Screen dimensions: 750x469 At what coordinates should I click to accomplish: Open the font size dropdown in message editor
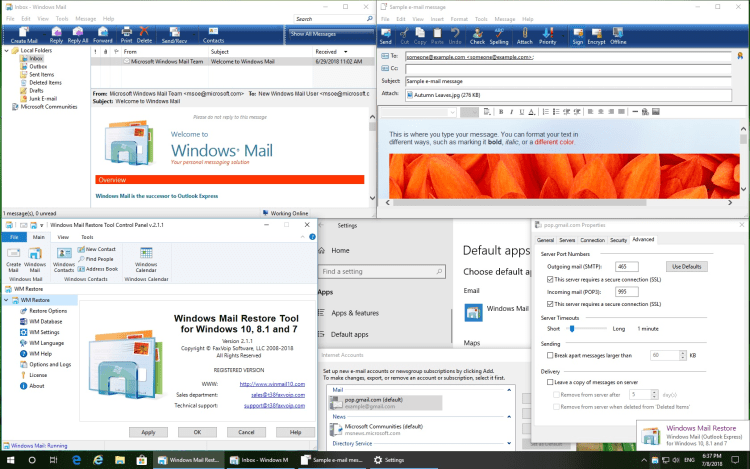pyautogui.click(x=474, y=112)
